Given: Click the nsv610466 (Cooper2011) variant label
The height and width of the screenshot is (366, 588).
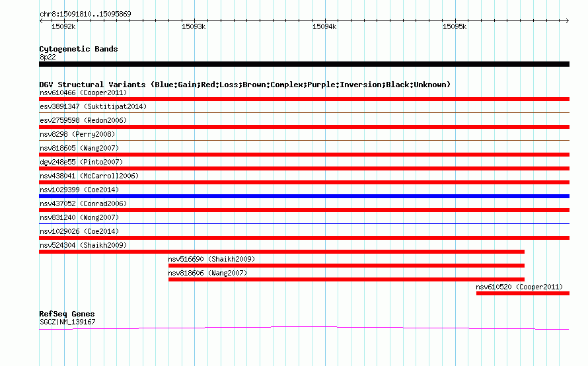Looking at the screenshot, I should click(x=83, y=92).
